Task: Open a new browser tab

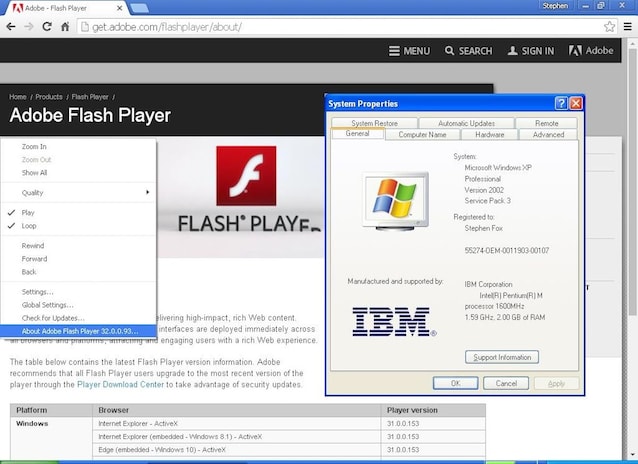Action: point(139,8)
